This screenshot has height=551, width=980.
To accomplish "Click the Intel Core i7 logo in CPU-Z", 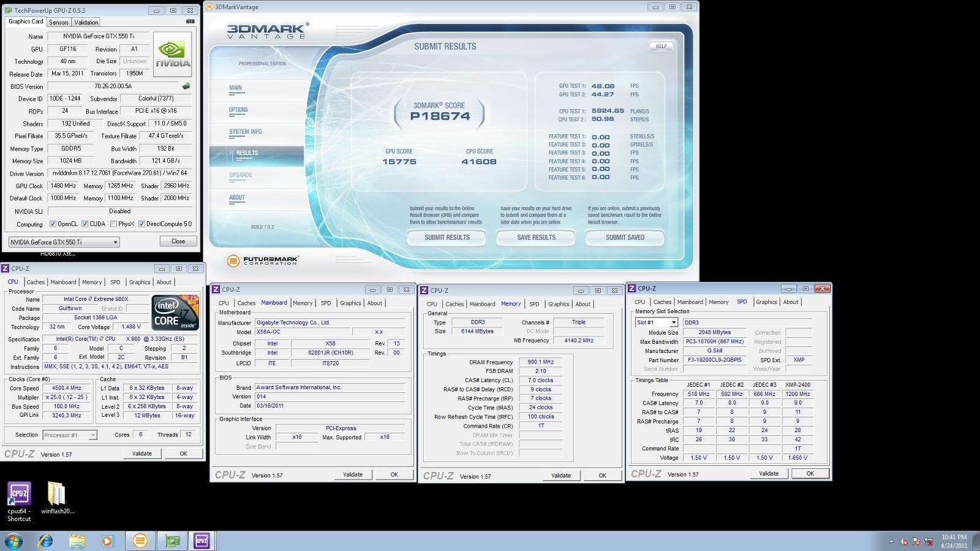I will [x=175, y=313].
